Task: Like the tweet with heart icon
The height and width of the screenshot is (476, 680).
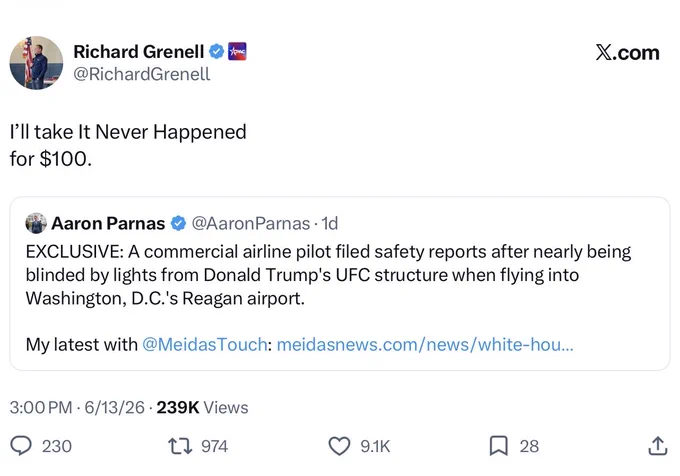Action: 339,446
